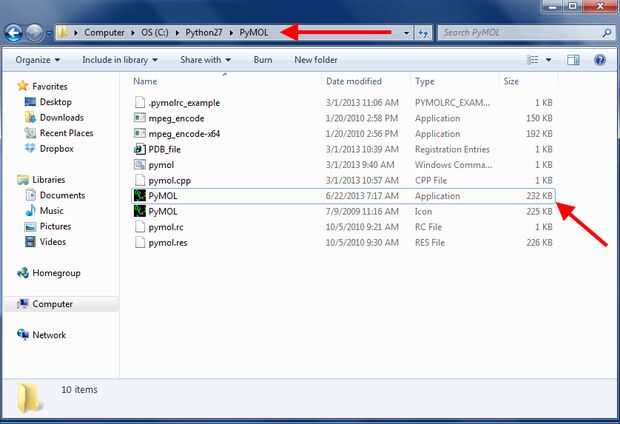Click the pymol.res file name
The height and width of the screenshot is (424, 620).
pos(168,242)
